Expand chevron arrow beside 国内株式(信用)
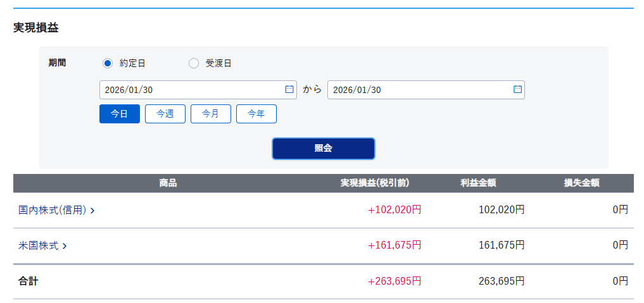 point(92,211)
